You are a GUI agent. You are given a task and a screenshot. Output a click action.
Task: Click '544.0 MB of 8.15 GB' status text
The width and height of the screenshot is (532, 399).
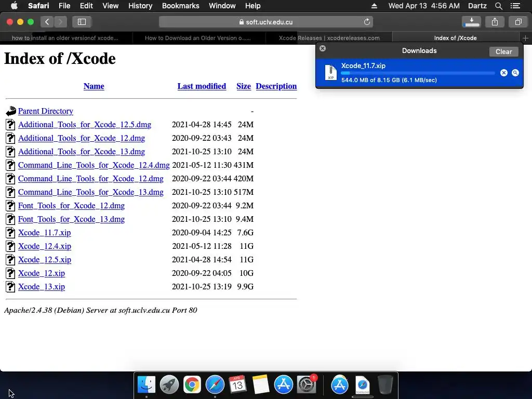(372, 81)
